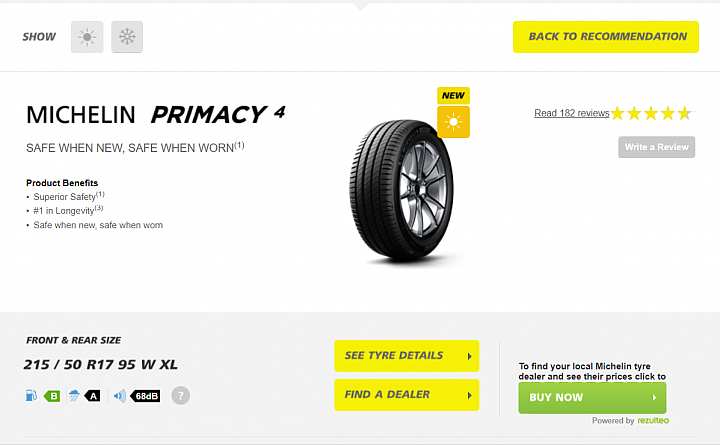Click the Write a Review button
This screenshot has width=720, height=445.
pyautogui.click(x=657, y=147)
